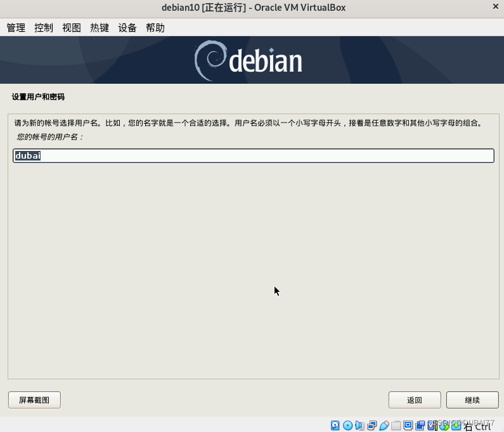504x432 pixels.
Task: Click the keyboard capture arrow icon
Action: [456, 425]
